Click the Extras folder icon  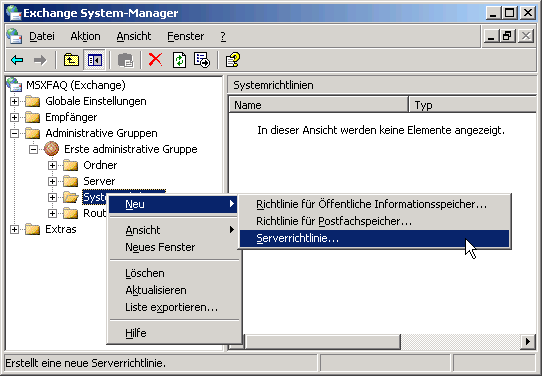point(33,229)
